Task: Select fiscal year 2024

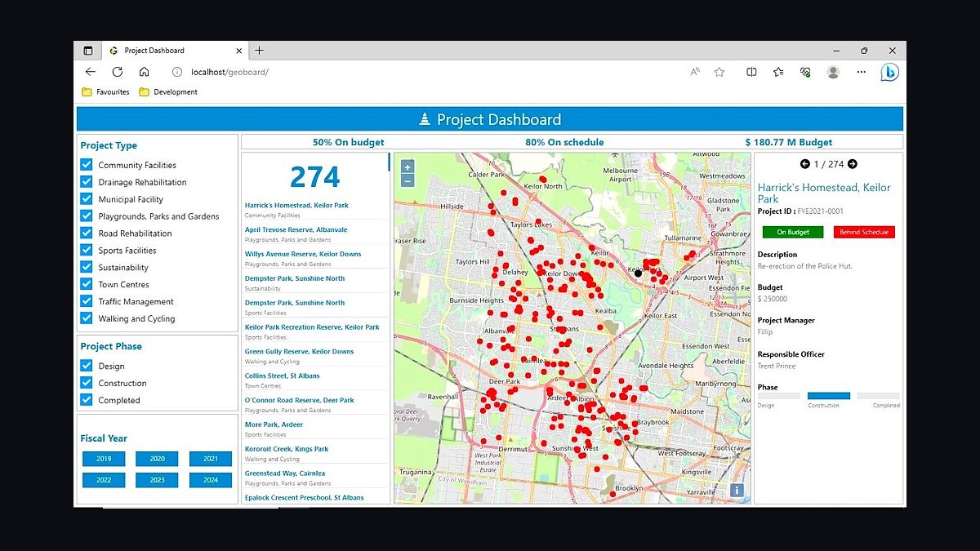Action: click(x=211, y=480)
